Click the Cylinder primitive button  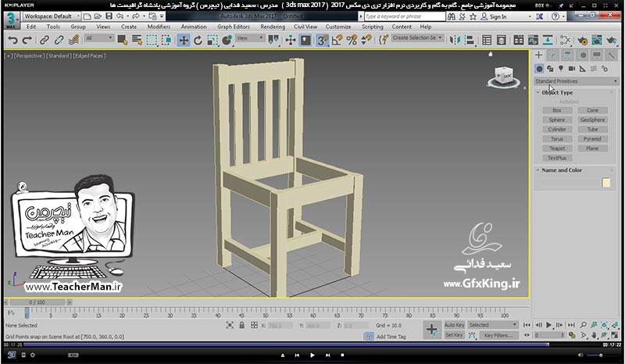557,130
